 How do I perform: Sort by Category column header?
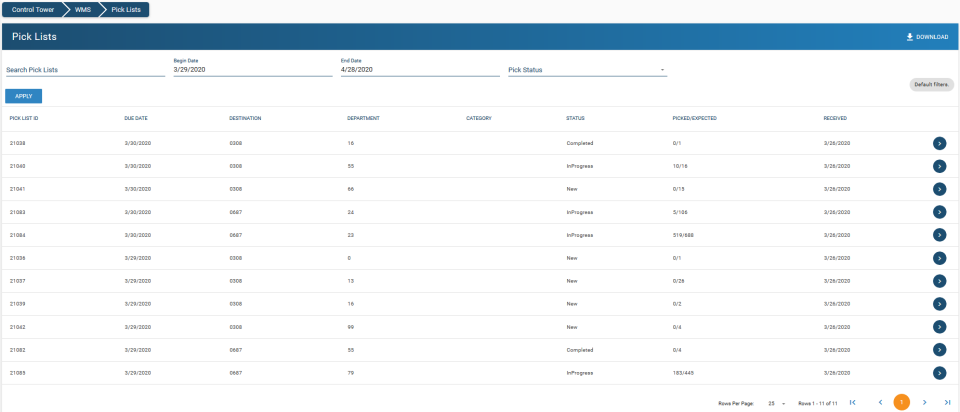click(x=479, y=118)
